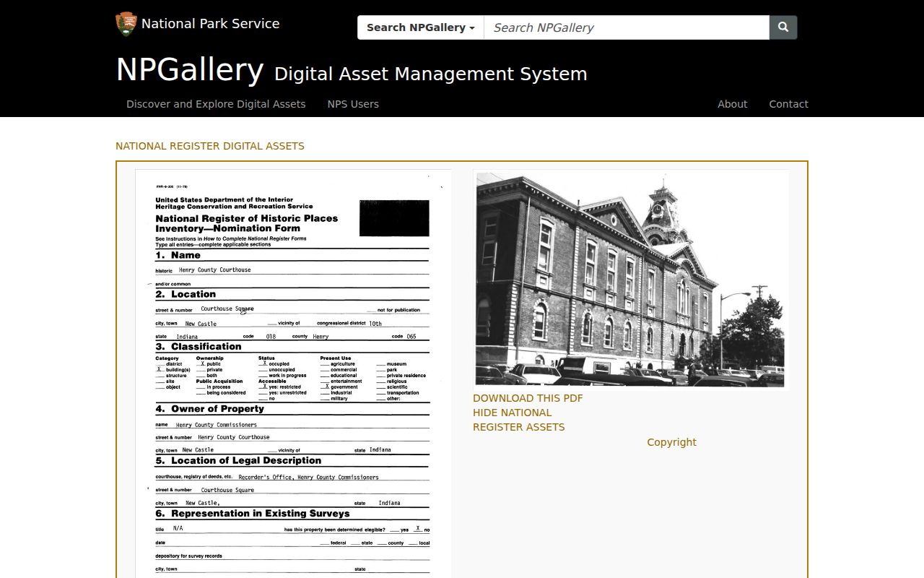Hide National Register Assets

coord(519,420)
